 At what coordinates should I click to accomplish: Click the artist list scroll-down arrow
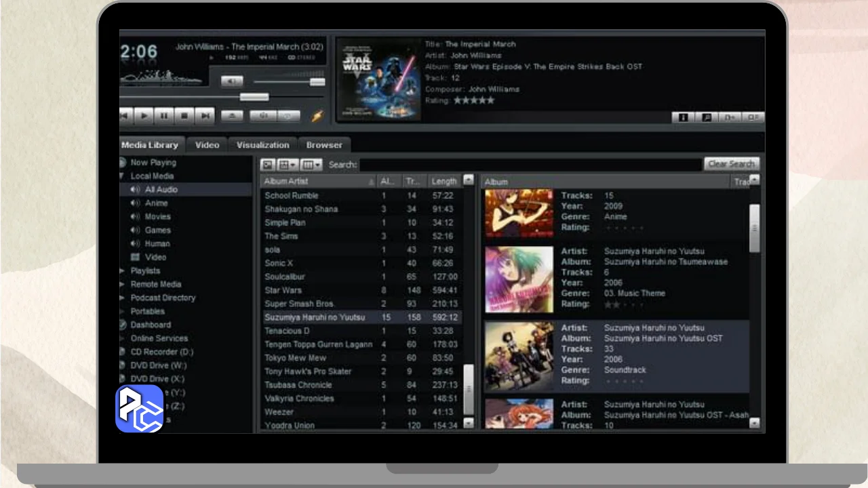click(469, 423)
